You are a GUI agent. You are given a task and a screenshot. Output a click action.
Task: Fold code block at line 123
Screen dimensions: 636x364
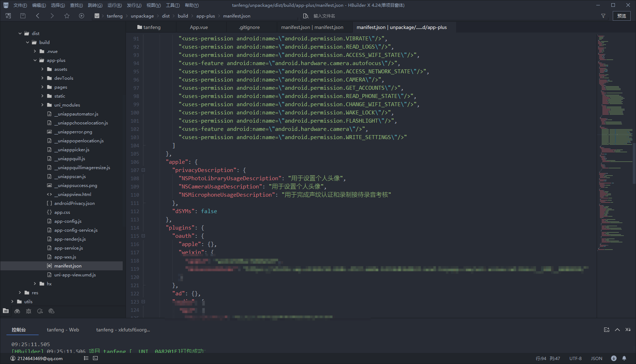[143, 302]
